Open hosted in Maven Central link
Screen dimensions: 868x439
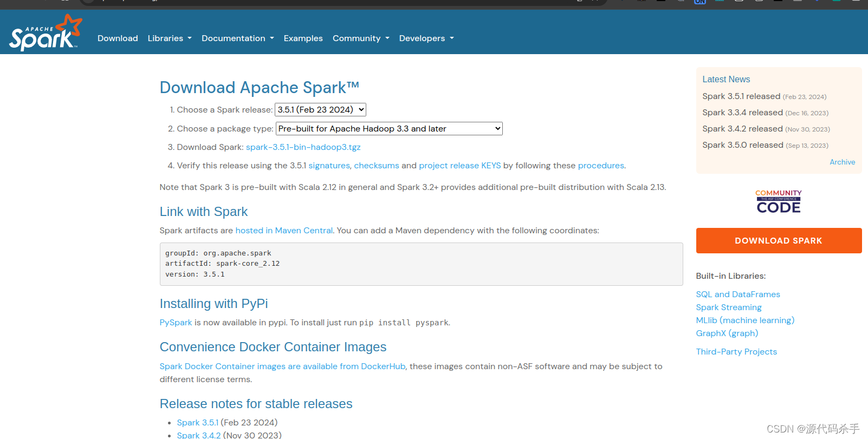(284, 231)
